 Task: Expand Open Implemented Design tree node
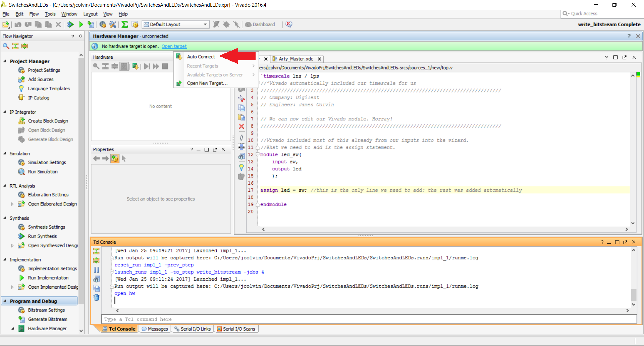(12, 287)
